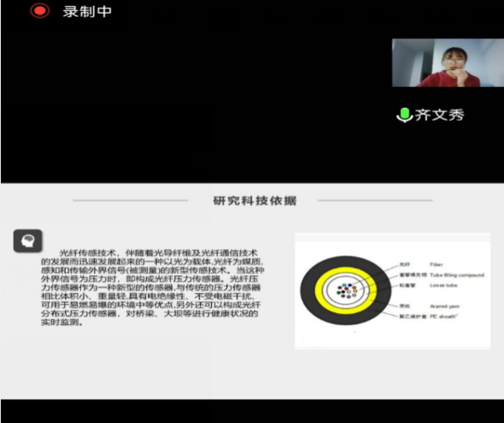Click the colored fiber cores at diagram center
Screen dimensions: 504x423
click(x=346, y=290)
